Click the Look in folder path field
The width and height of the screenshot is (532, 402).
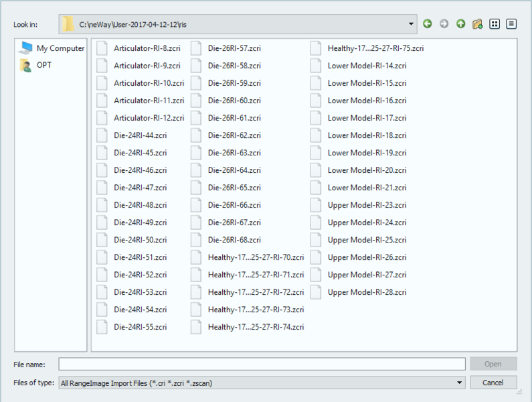238,24
